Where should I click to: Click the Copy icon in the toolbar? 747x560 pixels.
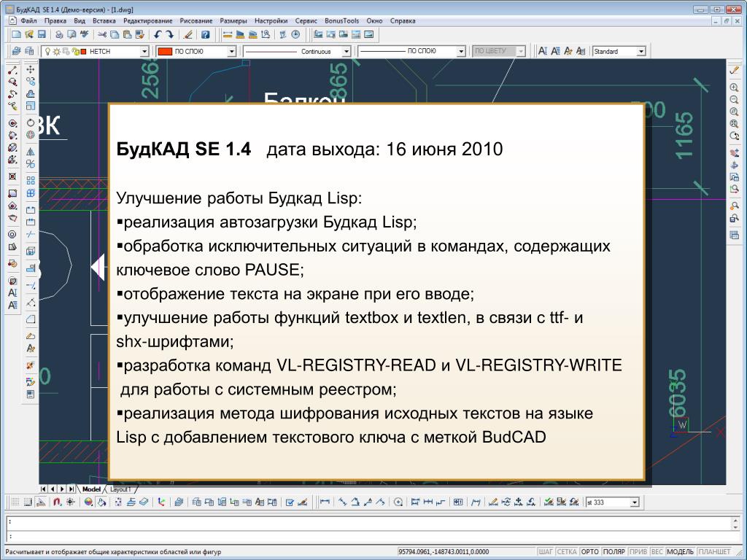(x=115, y=34)
